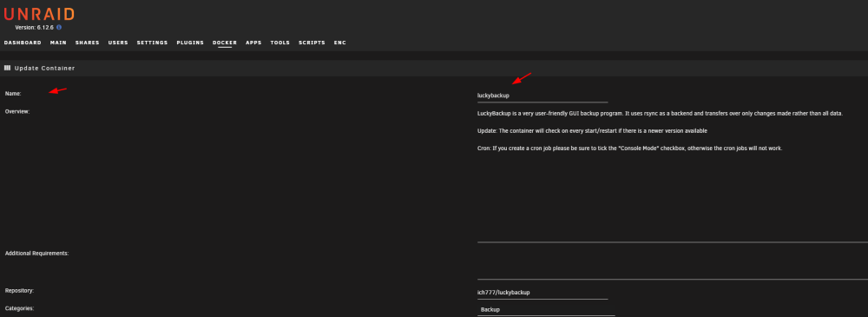The height and width of the screenshot is (317, 868).
Task: Click the Overview label
Action: point(17,111)
